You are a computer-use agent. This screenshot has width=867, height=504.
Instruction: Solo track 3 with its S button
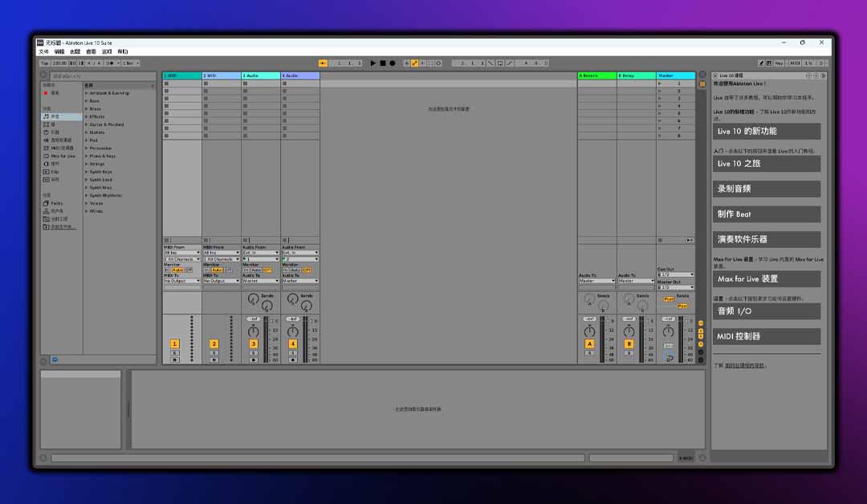(253, 352)
